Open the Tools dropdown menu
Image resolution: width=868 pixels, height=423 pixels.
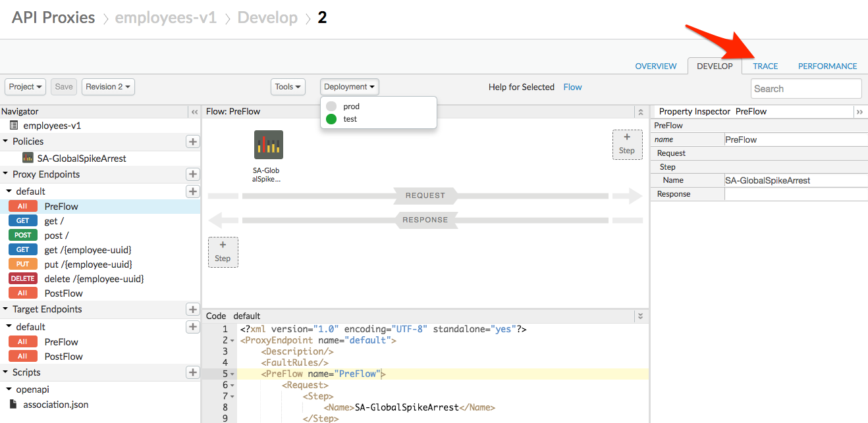click(288, 87)
